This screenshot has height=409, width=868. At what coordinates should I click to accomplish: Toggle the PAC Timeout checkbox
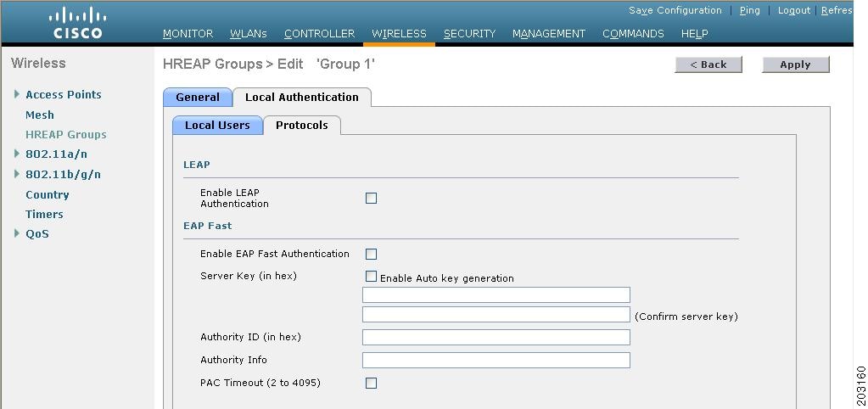[x=371, y=383]
